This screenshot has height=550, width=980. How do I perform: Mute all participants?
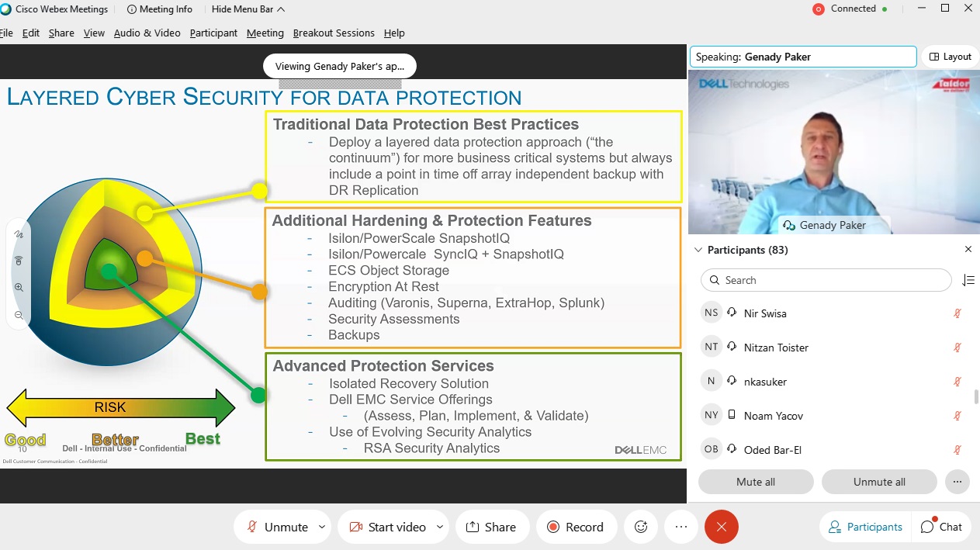[x=756, y=482]
